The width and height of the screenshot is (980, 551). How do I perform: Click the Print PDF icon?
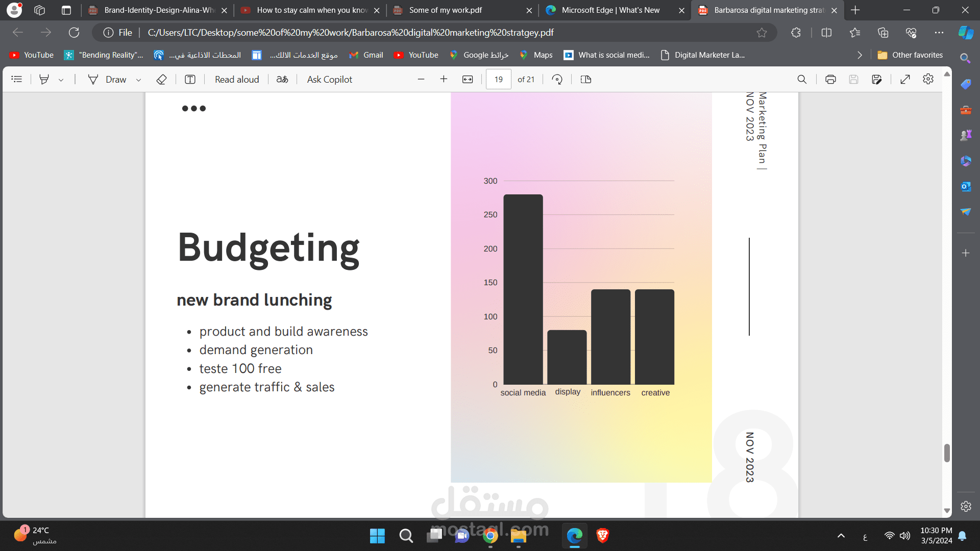pos(830,79)
